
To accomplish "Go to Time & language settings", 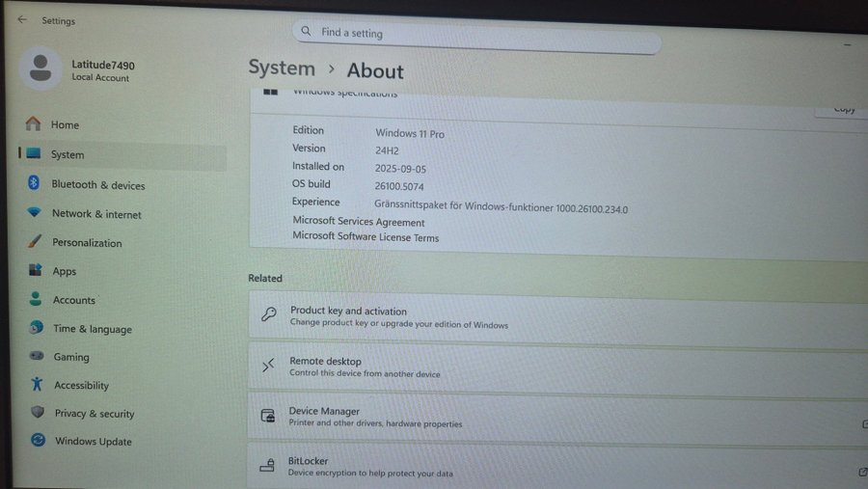I will 92,329.
